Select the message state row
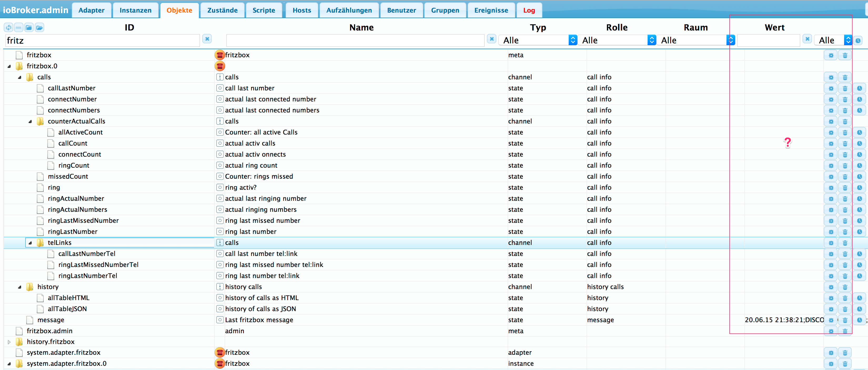 pos(51,320)
